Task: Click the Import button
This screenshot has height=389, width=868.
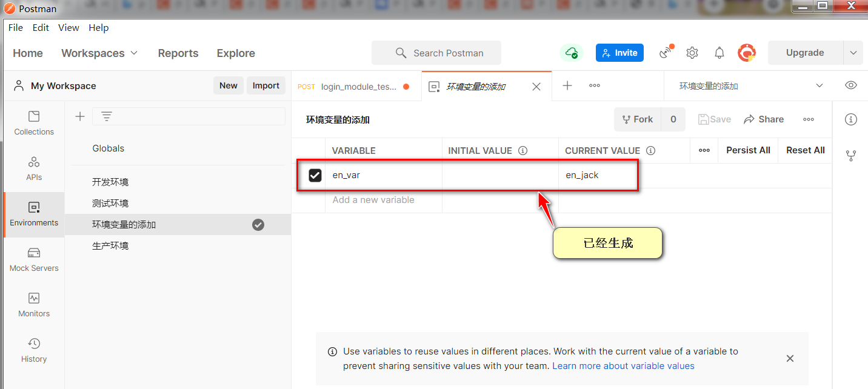Action: click(266, 85)
